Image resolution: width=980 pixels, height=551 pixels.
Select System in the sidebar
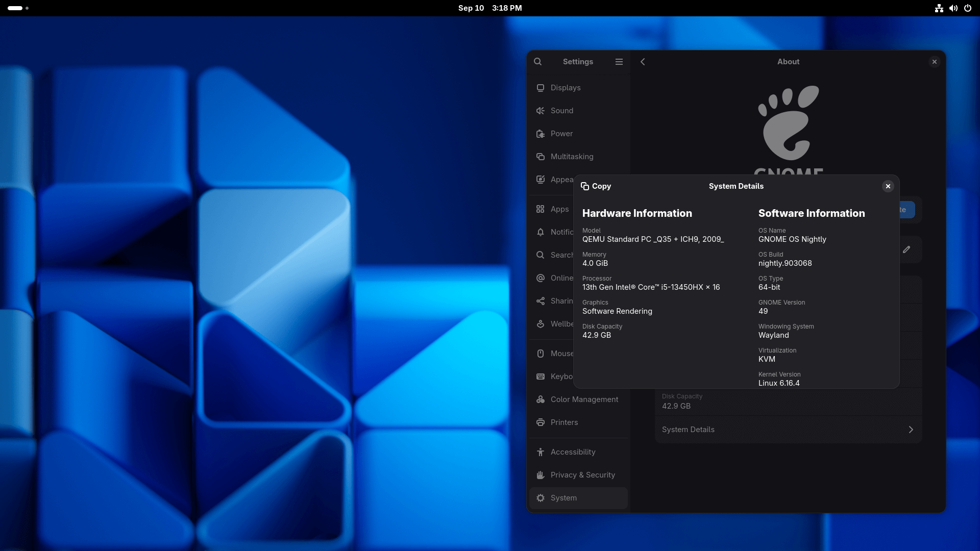[563, 498]
